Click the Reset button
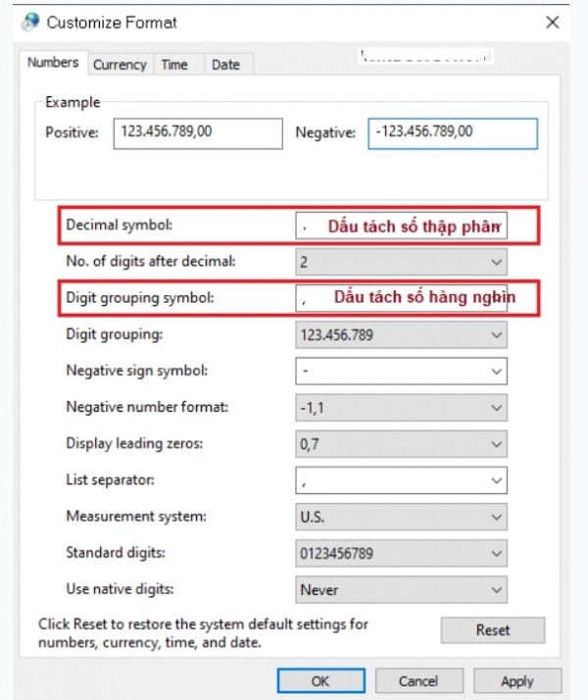 point(493,630)
